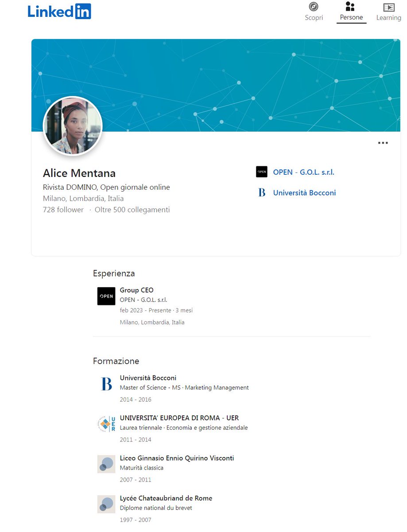Open the Learning section
Viewport: 407px width, 532px height.
(x=388, y=12)
